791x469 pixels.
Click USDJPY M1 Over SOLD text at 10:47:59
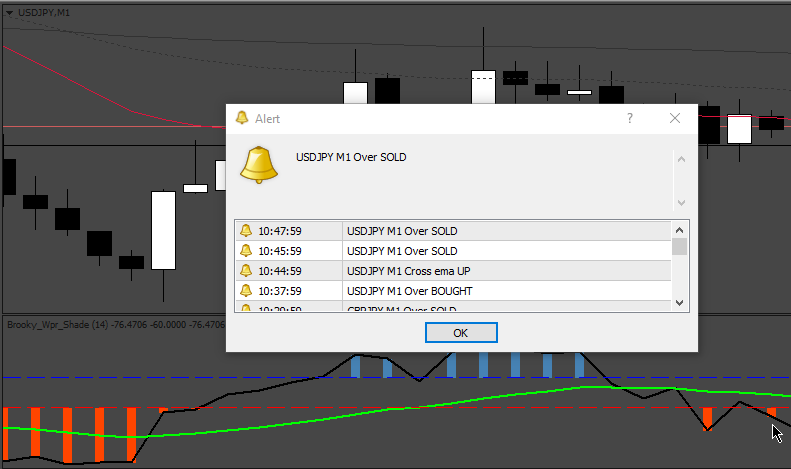pos(402,231)
